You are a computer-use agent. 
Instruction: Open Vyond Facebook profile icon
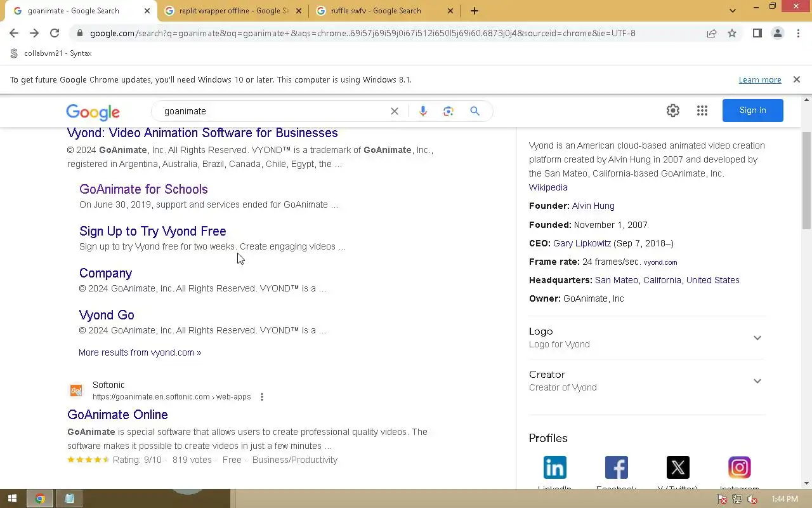pos(617,467)
